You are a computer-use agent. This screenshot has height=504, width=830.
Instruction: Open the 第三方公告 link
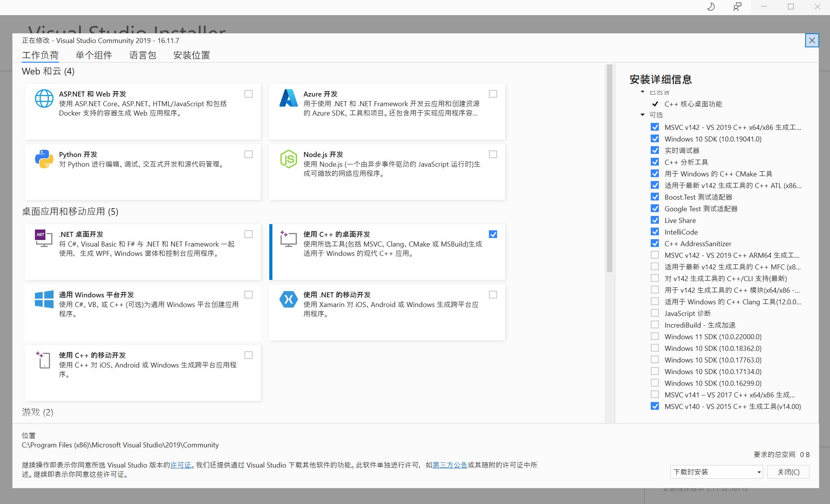click(450, 465)
